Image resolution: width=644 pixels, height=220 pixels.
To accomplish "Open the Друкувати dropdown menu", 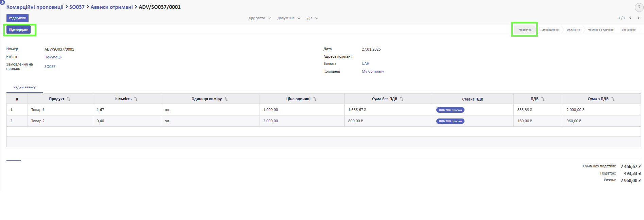I will [259, 18].
